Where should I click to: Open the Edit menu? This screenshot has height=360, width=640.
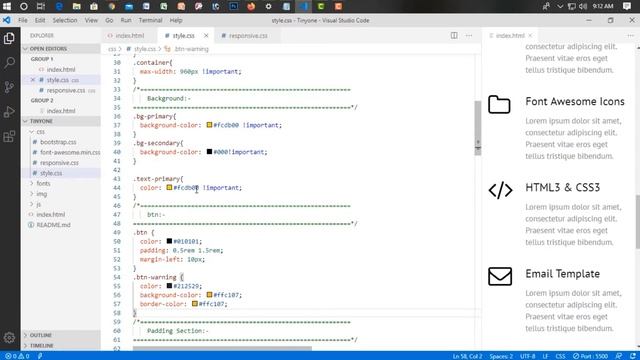pos(40,20)
